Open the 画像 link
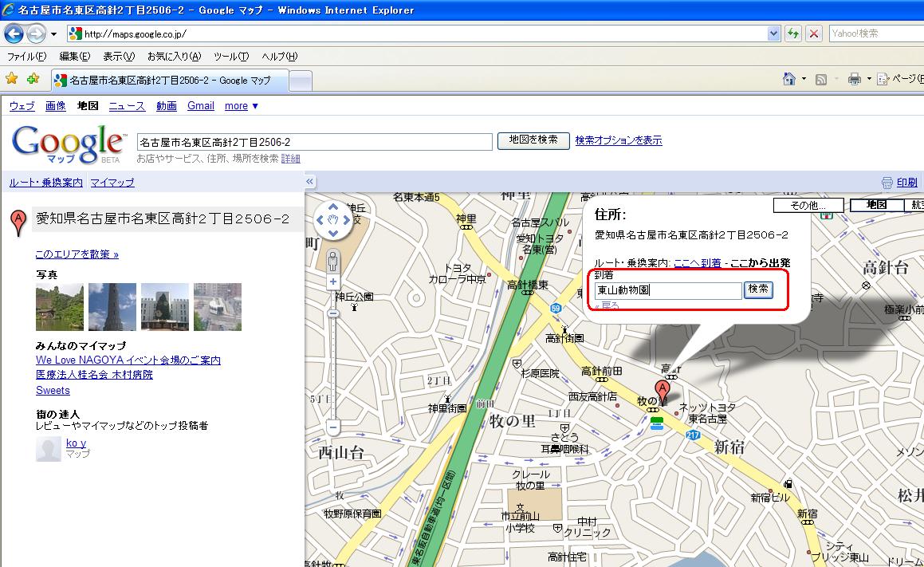The height and width of the screenshot is (567, 924). pos(55,106)
